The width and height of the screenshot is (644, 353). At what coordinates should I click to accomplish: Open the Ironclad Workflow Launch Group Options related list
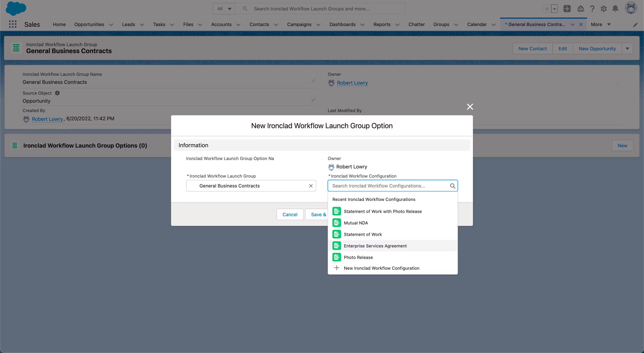pos(85,146)
